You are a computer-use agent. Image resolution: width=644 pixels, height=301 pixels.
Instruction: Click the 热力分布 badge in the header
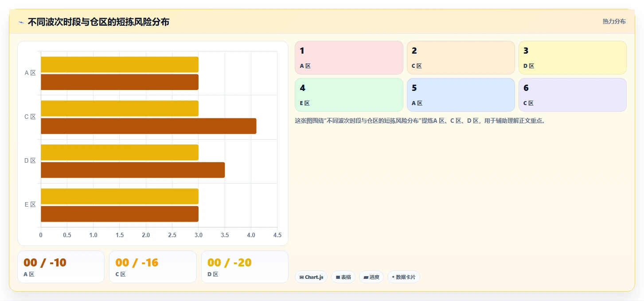614,21
